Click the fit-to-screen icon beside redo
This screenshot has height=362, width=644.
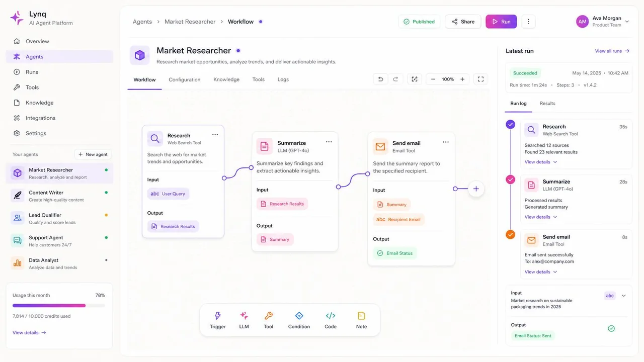[415, 79]
